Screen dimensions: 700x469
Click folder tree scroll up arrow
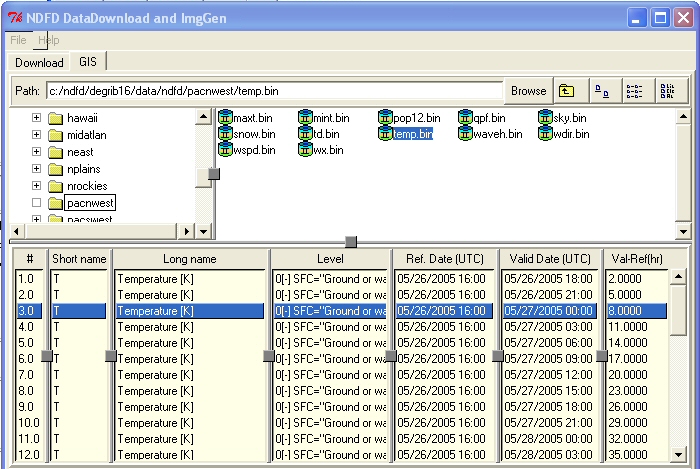204,117
